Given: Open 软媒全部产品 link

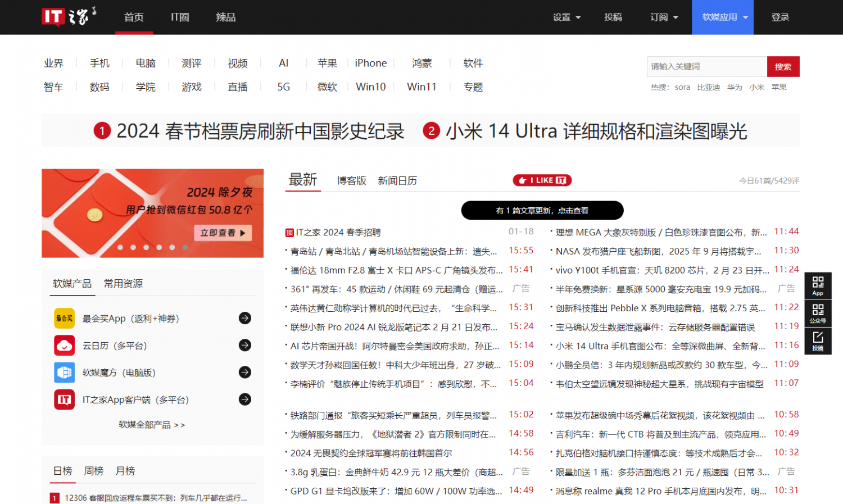Looking at the screenshot, I should (x=152, y=425).
